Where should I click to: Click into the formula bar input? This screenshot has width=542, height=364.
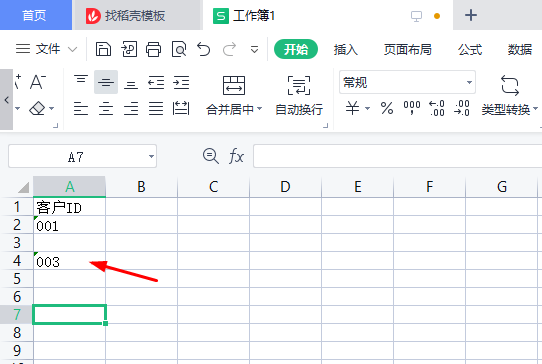pos(398,156)
